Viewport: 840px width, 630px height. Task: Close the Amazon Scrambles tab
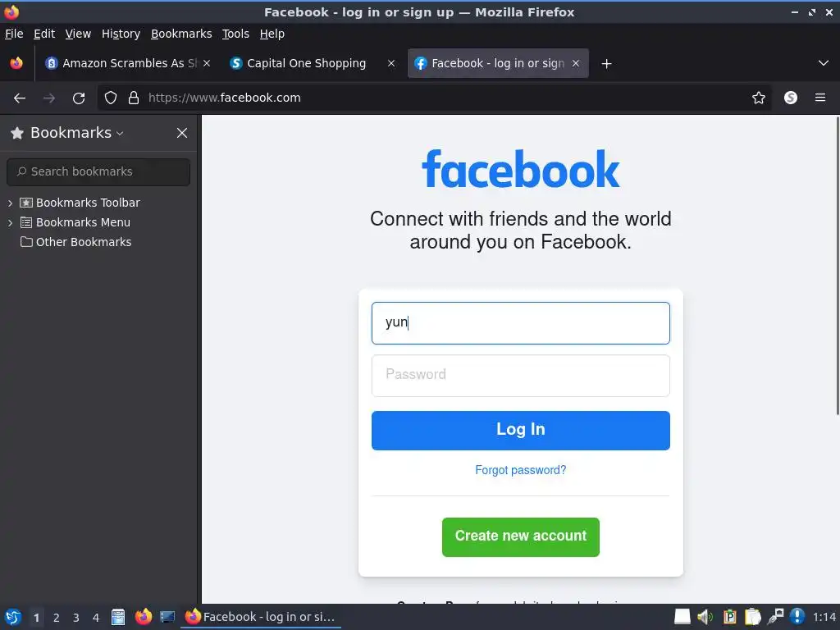207,63
